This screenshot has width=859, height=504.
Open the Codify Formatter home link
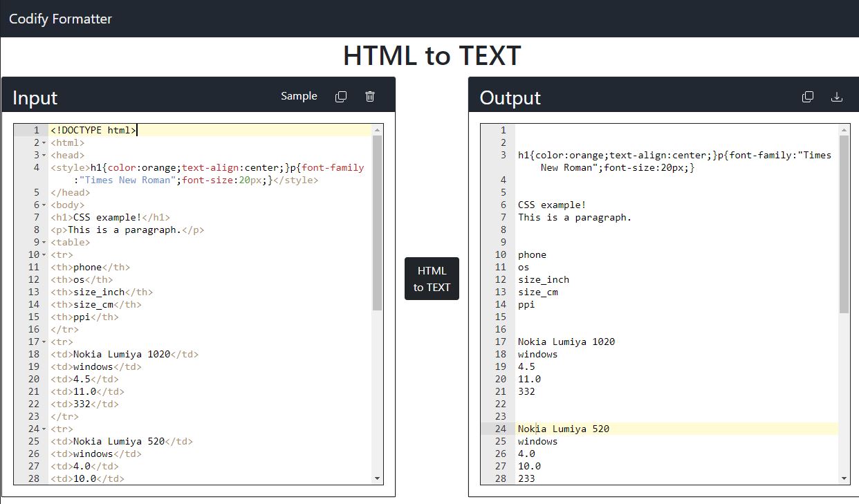click(x=60, y=19)
